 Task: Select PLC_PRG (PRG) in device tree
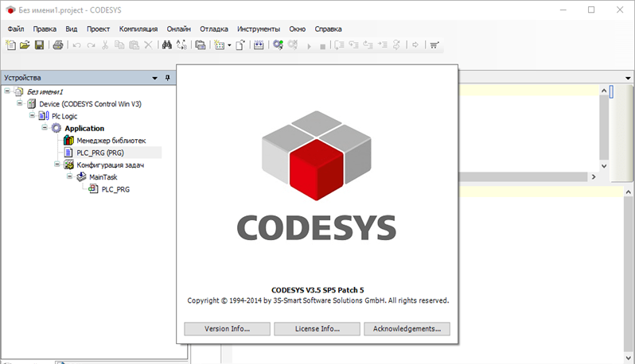[100, 153]
